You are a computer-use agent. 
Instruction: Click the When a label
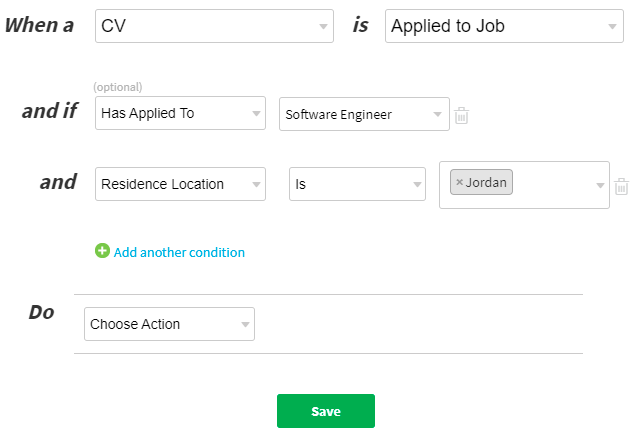39,26
